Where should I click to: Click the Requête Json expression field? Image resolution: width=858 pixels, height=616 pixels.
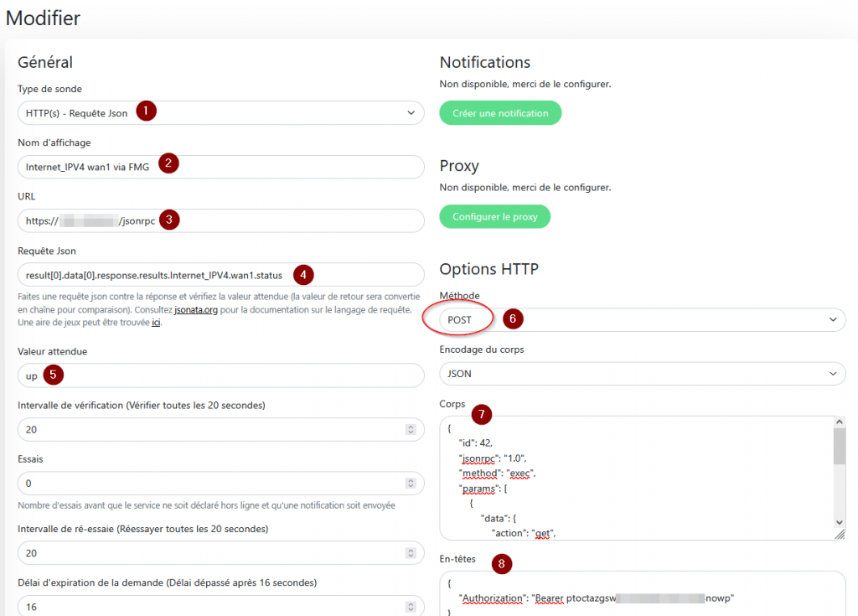coord(220,274)
